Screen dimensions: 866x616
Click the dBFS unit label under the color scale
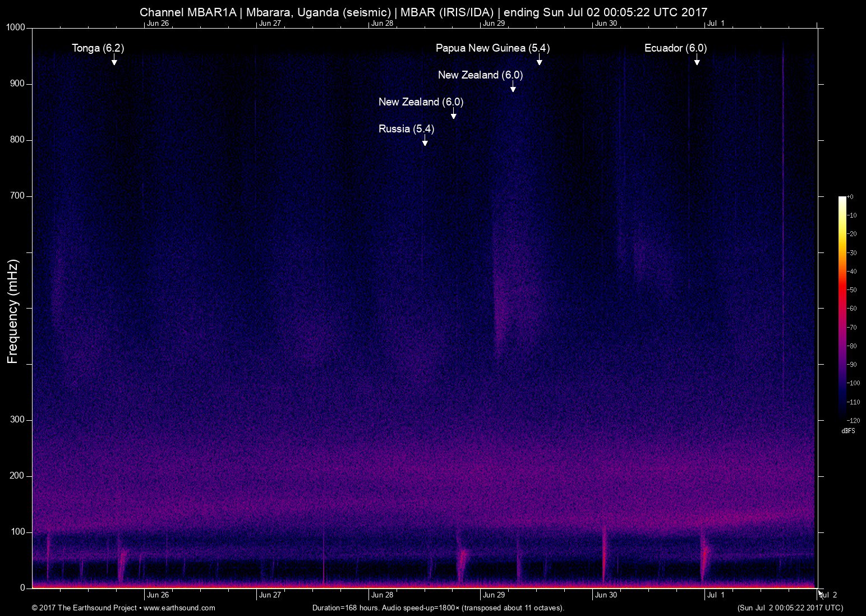pos(848,431)
